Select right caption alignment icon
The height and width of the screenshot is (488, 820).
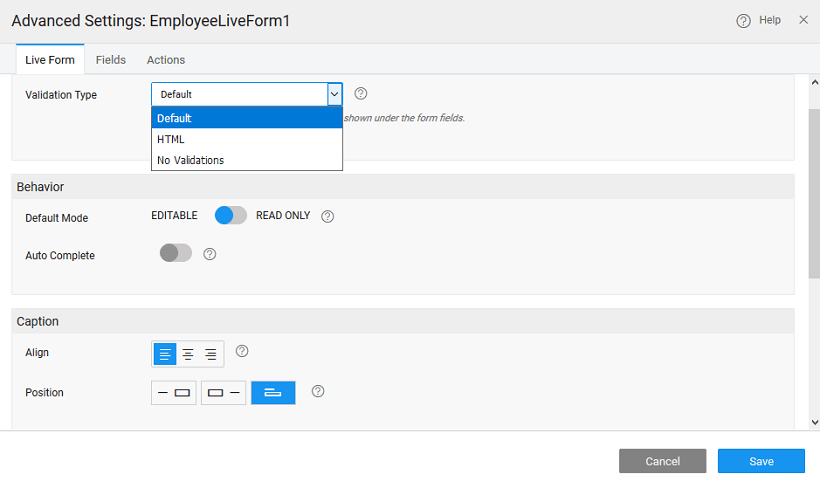click(x=211, y=354)
